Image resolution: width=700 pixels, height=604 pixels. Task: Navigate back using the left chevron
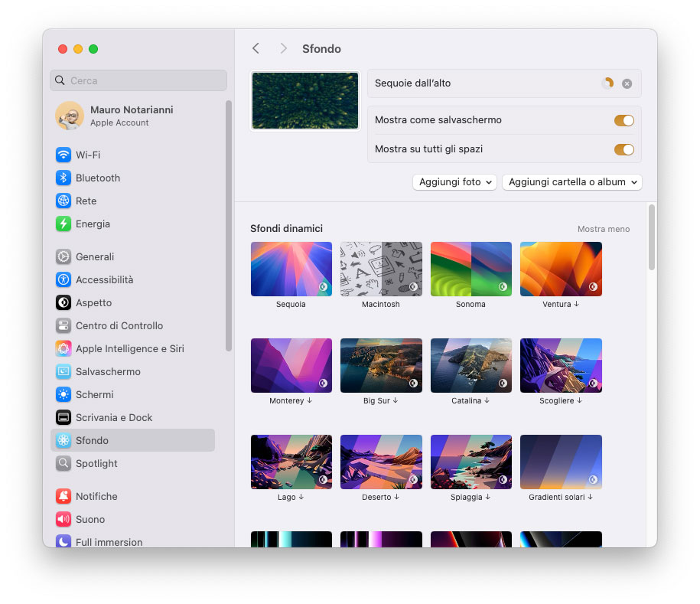click(256, 48)
